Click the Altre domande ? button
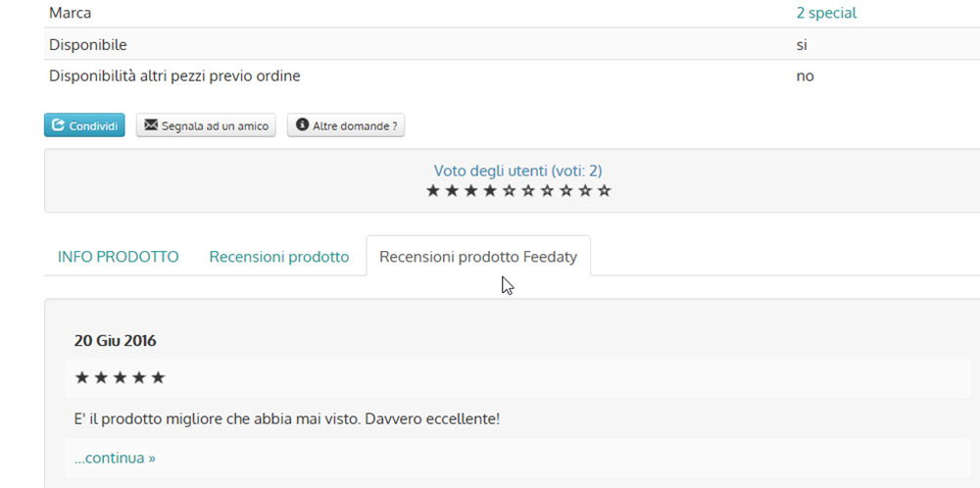Image resolution: width=980 pixels, height=488 pixels. coord(346,125)
